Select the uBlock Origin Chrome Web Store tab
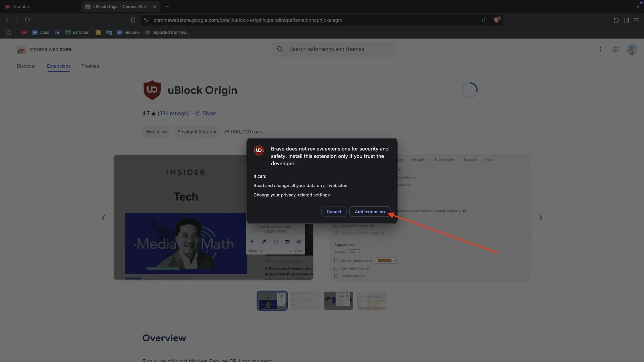 120,7
